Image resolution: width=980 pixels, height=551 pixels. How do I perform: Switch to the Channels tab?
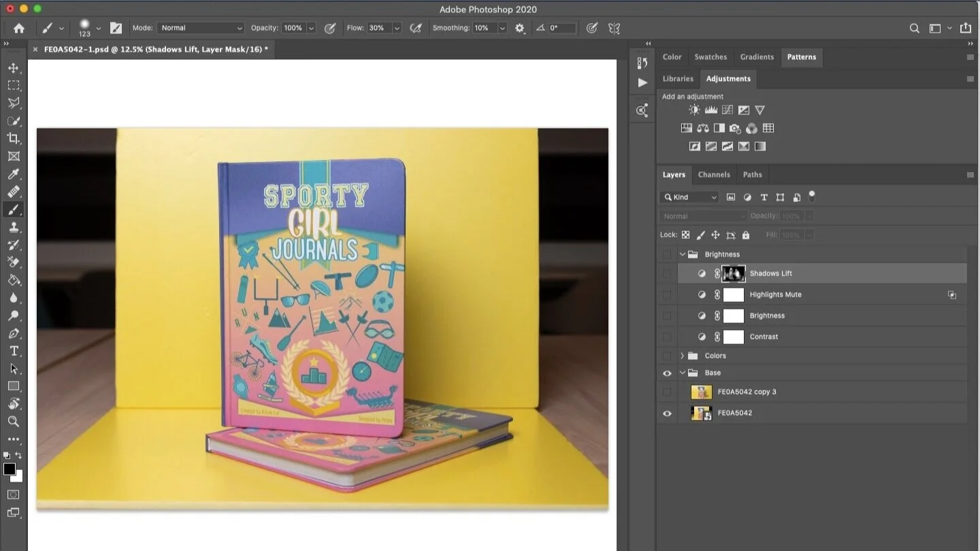point(714,175)
